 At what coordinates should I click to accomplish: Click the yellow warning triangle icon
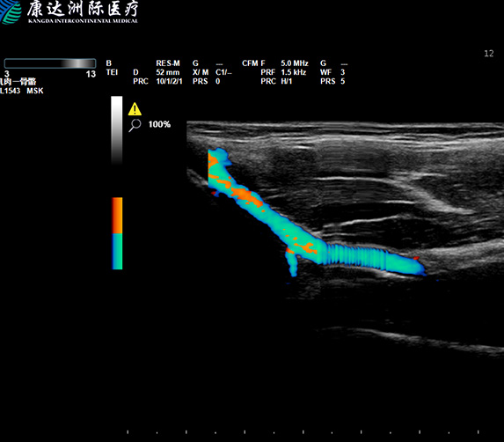(135, 109)
